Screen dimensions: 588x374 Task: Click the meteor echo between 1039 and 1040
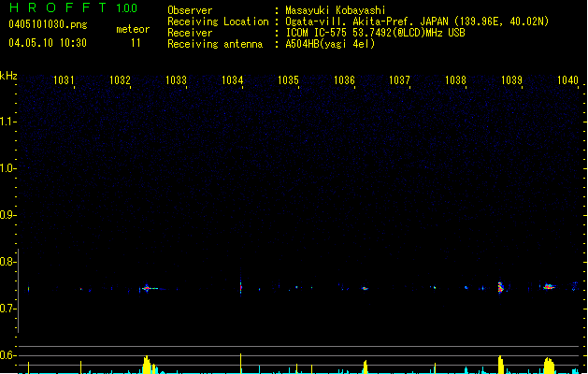[549, 287]
